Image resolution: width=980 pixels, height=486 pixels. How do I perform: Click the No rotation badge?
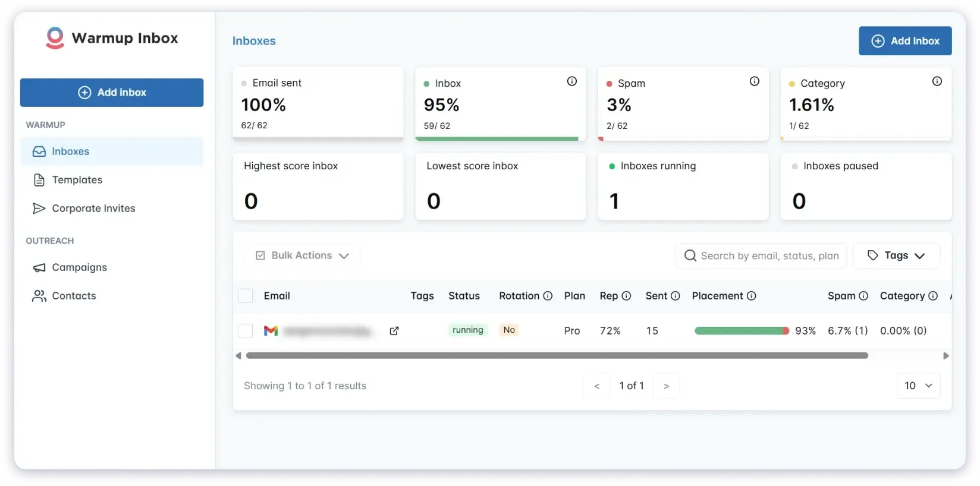[x=509, y=330]
